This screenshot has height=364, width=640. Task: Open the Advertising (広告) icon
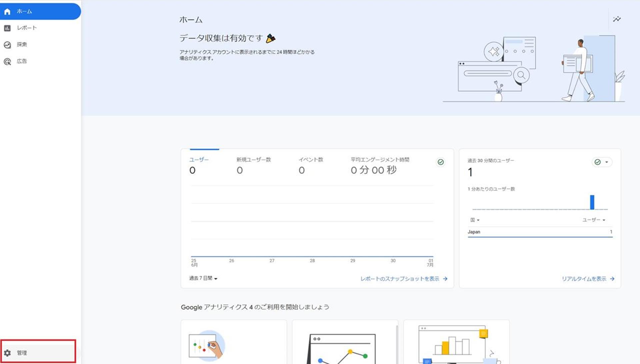click(x=7, y=62)
